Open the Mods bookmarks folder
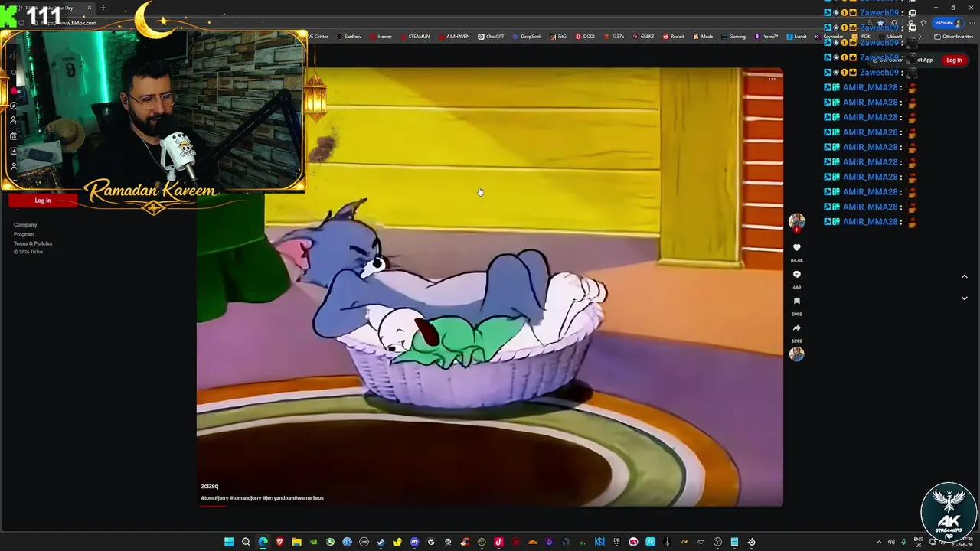This screenshot has width=980, height=551. tap(702, 37)
